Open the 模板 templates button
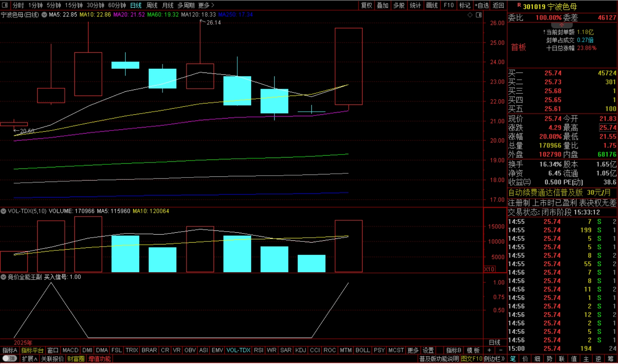 (x=473, y=350)
